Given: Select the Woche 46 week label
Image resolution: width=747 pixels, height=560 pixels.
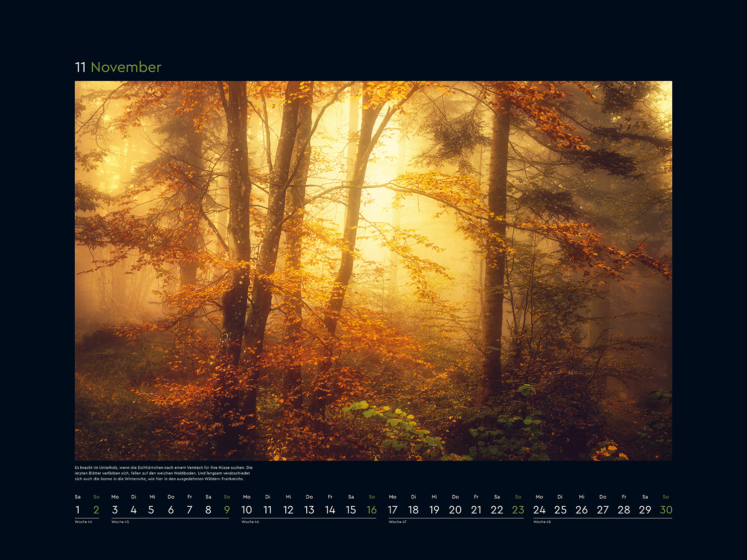Looking at the screenshot, I should click(250, 522).
